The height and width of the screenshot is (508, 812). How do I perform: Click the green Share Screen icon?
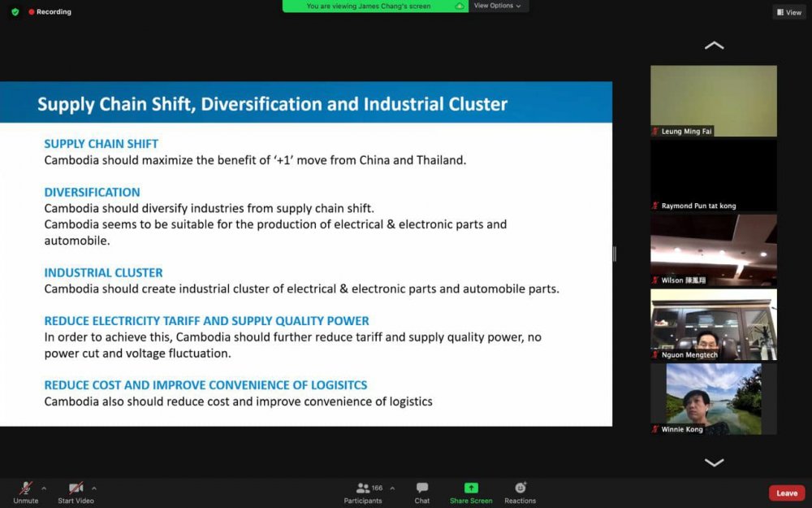(x=471, y=488)
